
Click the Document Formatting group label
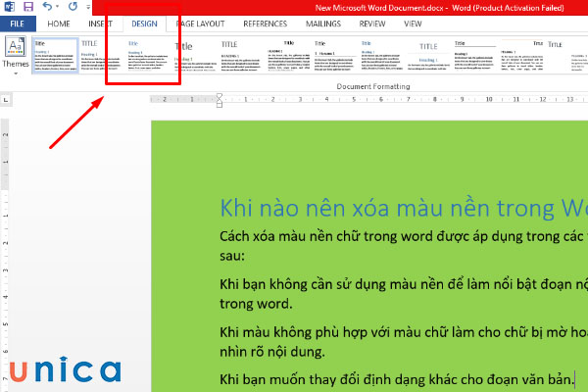pos(373,86)
